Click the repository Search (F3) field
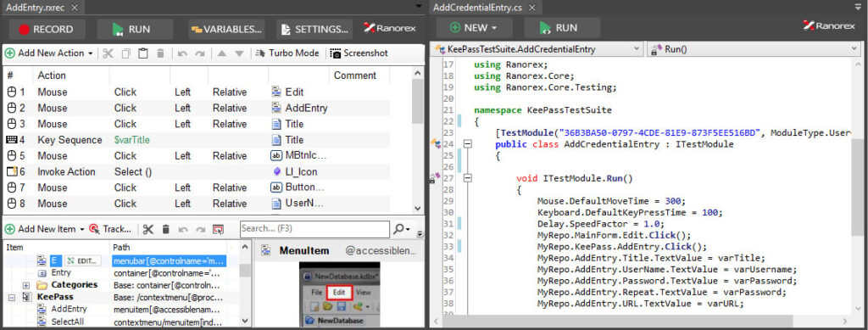 click(x=314, y=228)
